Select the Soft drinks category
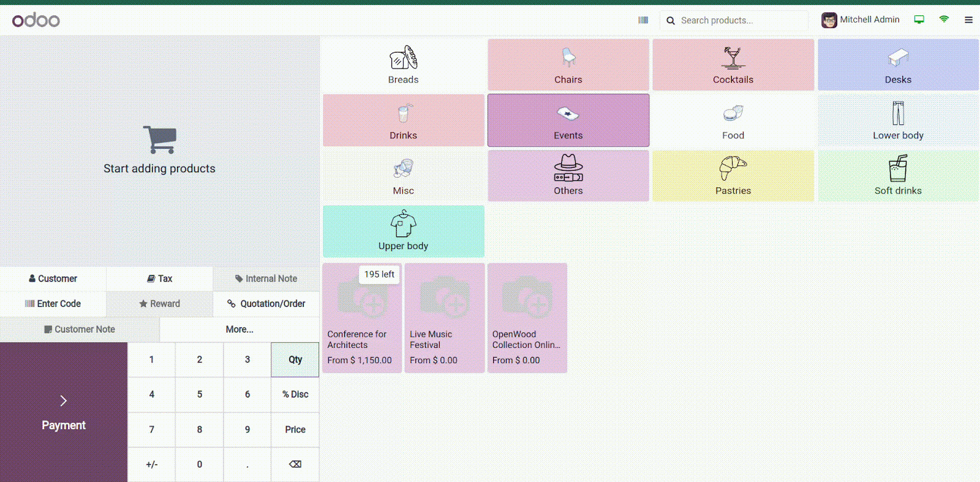980x482 pixels. coord(898,176)
